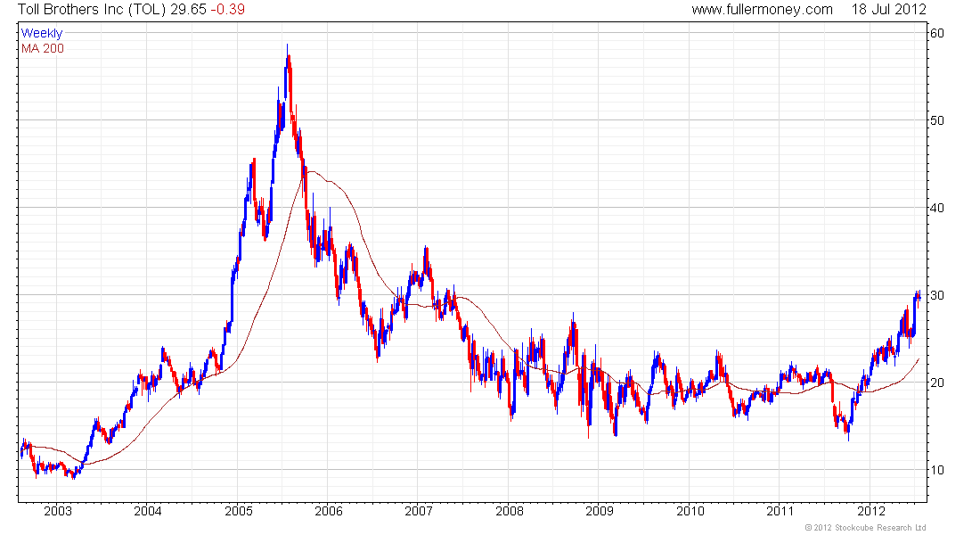980x535 pixels.
Task: Click the 2009 year axis label
Action: point(600,511)
